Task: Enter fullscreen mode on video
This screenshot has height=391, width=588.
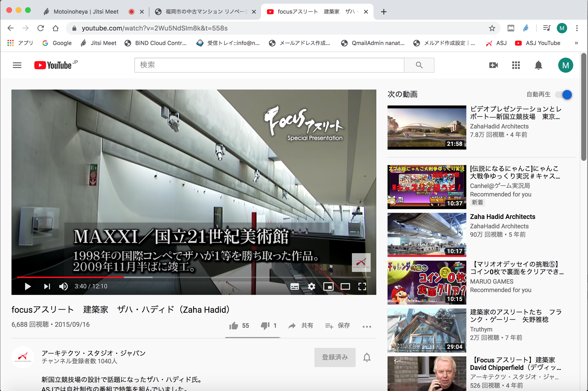Action: [x=362, y=286]
